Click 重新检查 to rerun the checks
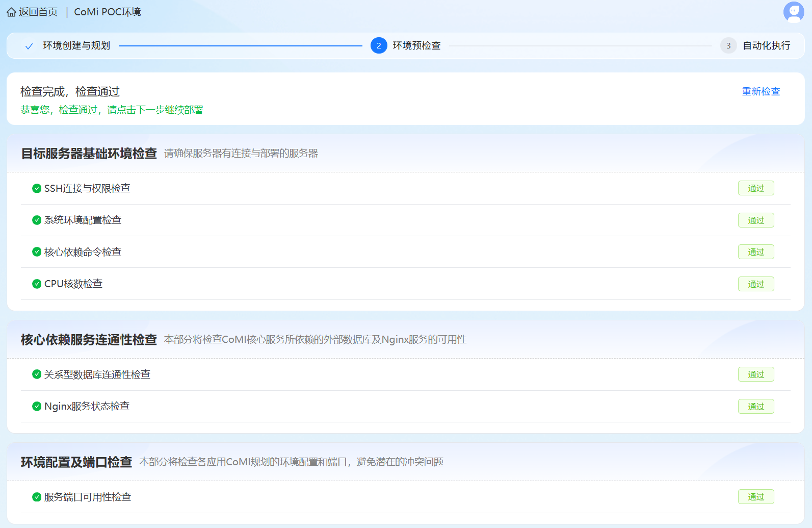This screenshot has width=812, height=528. pos(761,91)
